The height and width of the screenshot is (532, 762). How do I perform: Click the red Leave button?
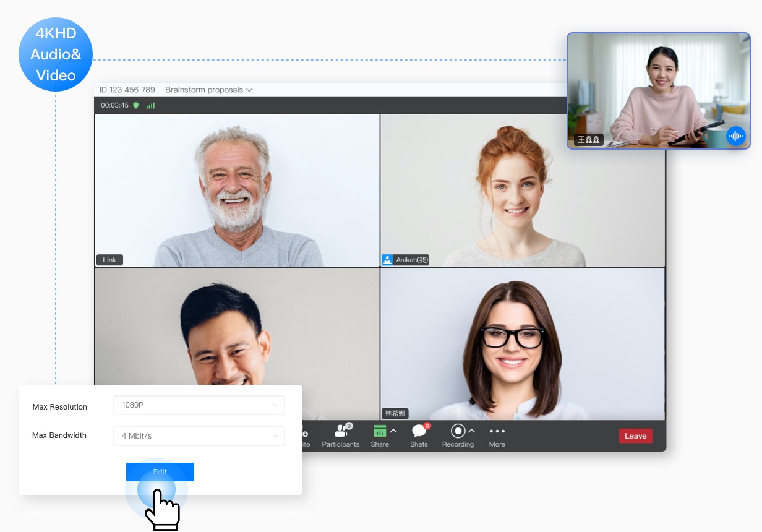(x=635, y=436)
